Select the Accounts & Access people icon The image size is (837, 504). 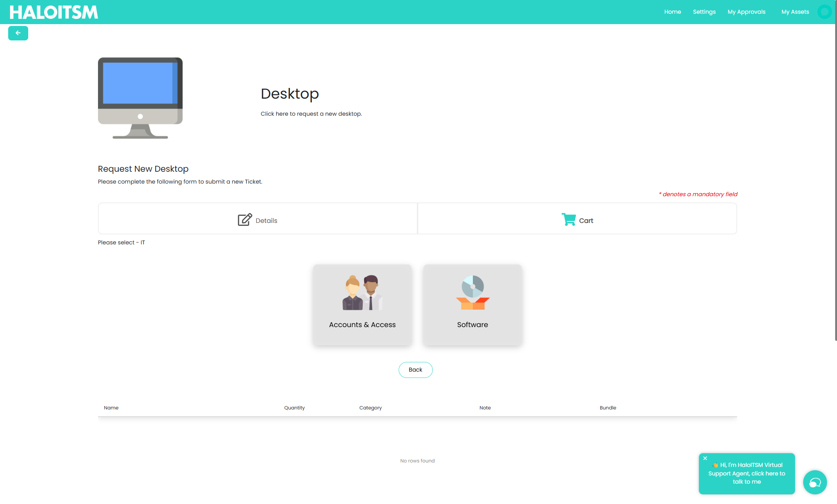pos(362,293)
